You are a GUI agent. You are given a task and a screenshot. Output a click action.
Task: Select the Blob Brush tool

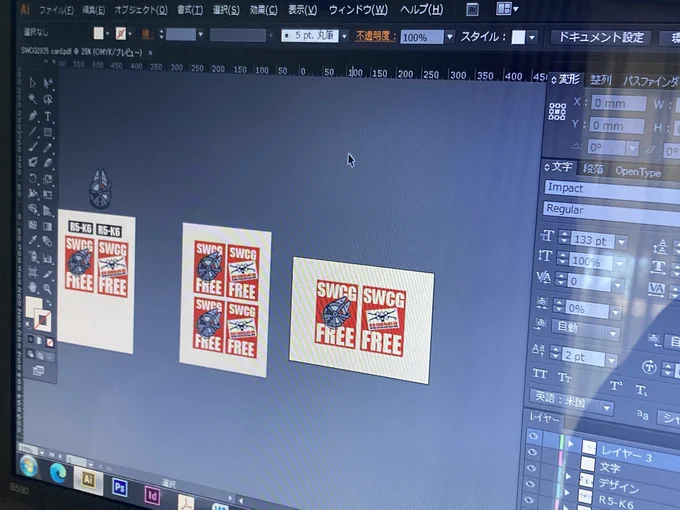(x=33, y=163)
